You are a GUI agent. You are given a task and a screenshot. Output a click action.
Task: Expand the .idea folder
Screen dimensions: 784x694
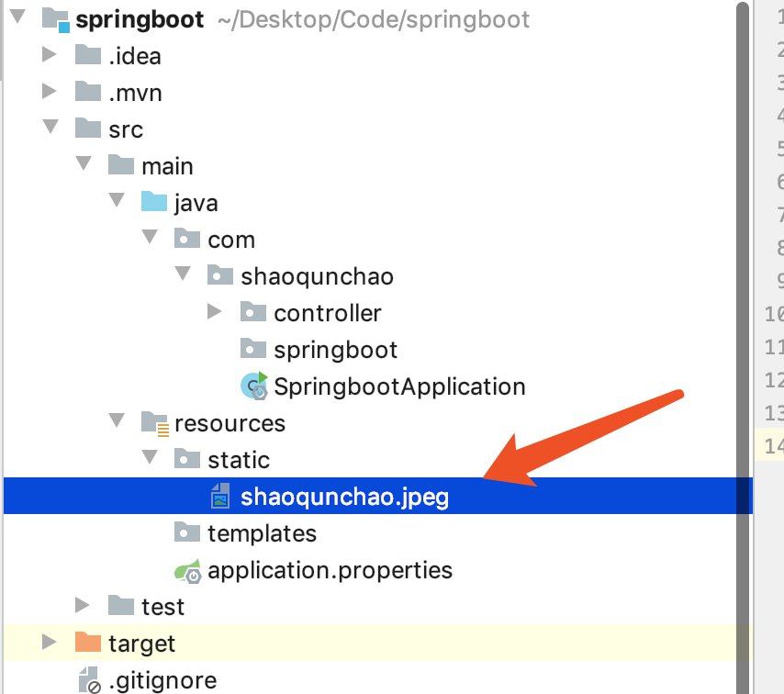[50, 55]
